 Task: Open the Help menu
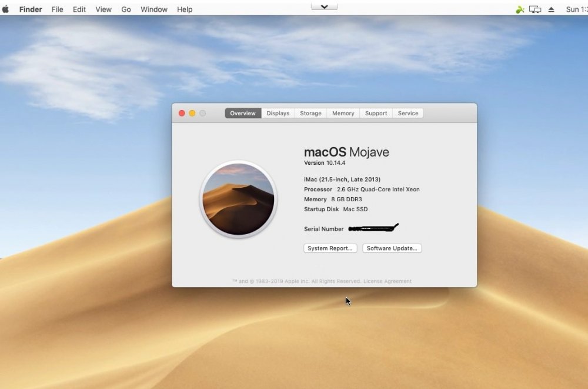(x=185, y=9)
